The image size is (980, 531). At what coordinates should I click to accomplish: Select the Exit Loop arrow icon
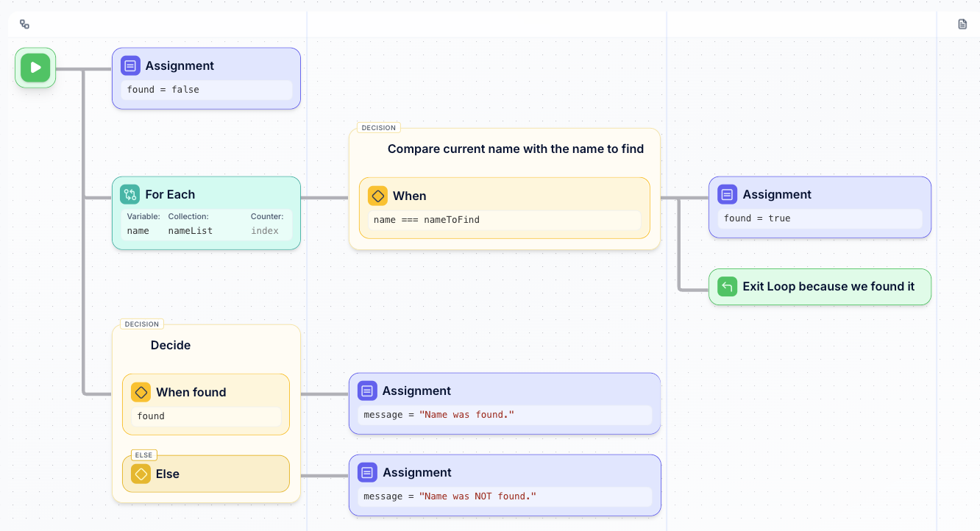click(x=727, y=286)
